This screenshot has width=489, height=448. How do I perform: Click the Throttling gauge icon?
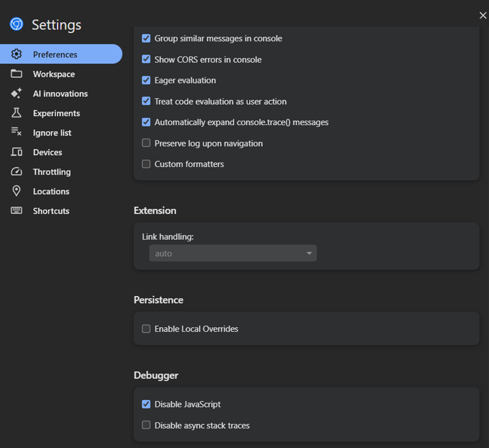(x=17, y=171)
